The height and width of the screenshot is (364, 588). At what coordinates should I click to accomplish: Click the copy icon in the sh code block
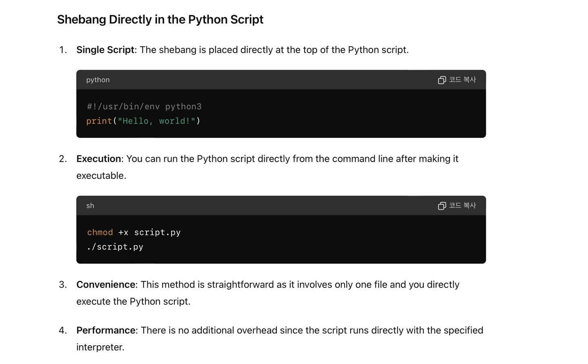[x=442, y=206]
